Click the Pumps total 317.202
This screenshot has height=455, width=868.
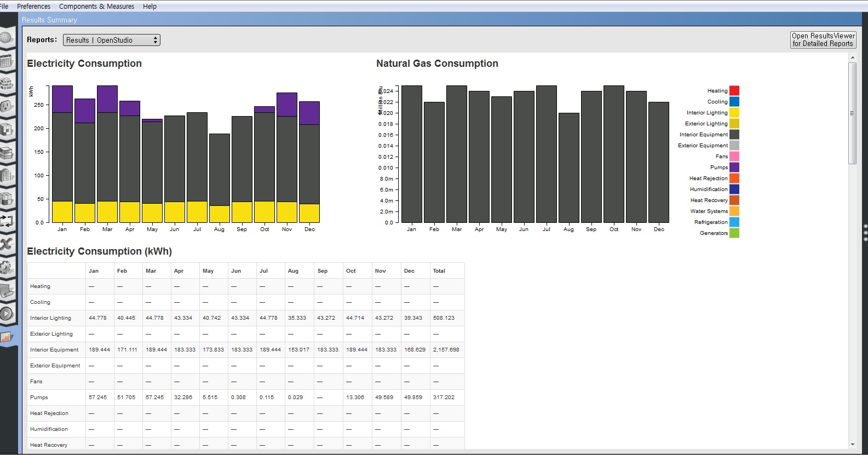(444, 398)
